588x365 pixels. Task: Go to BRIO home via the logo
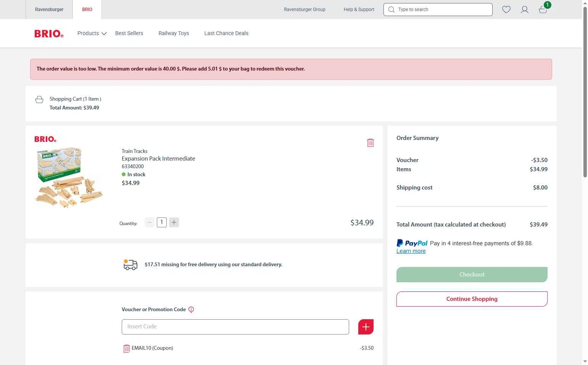[x=49, y=34]
